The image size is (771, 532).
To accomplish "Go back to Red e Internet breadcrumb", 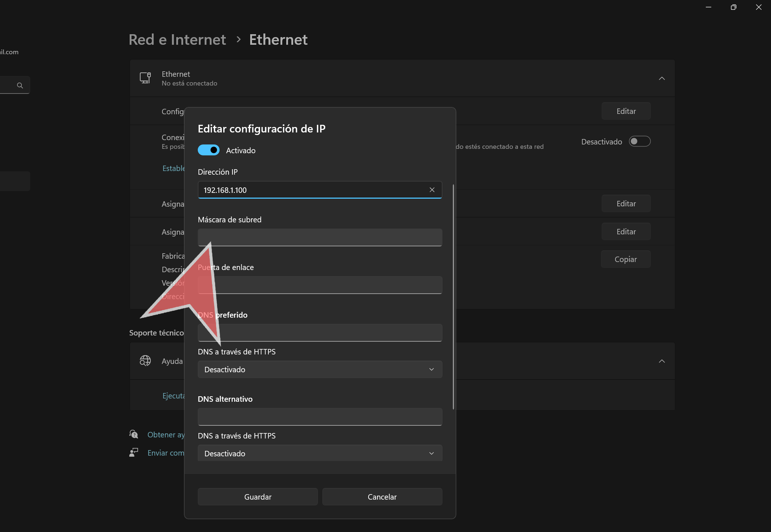I will pyautogui.click(x=177, y=39).
